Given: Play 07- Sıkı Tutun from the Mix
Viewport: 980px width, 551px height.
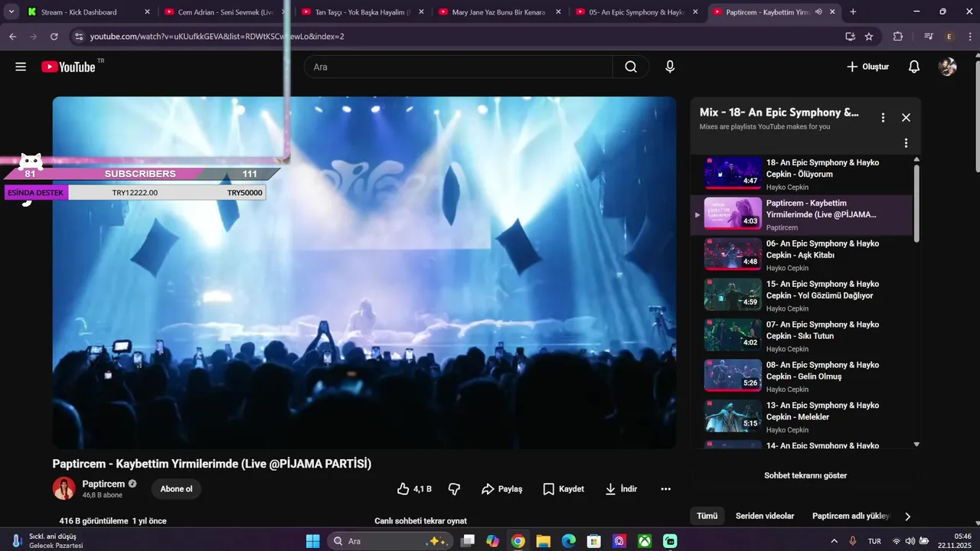Looking at the screenshot, I should [x=803, y=336].
